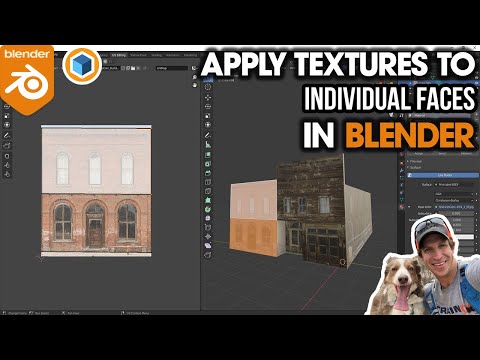Expand the Base Color texture settings arrow
Viewport: 480px width, 360px height.
point(410,207)
